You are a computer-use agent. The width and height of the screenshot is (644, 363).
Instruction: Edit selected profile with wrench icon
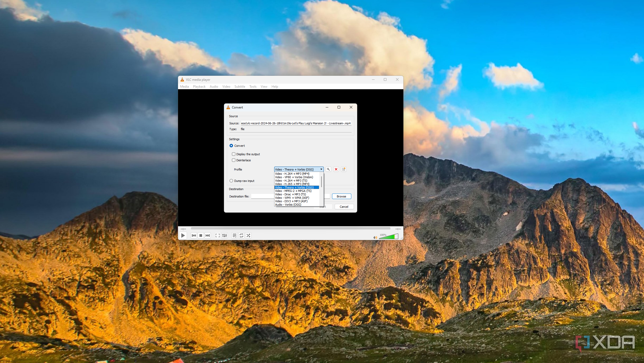tap(328, 169)
